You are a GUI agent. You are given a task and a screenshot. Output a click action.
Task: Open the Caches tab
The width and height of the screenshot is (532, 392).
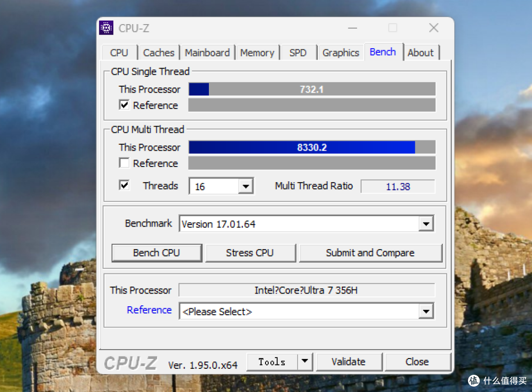[x=159, y=53]
